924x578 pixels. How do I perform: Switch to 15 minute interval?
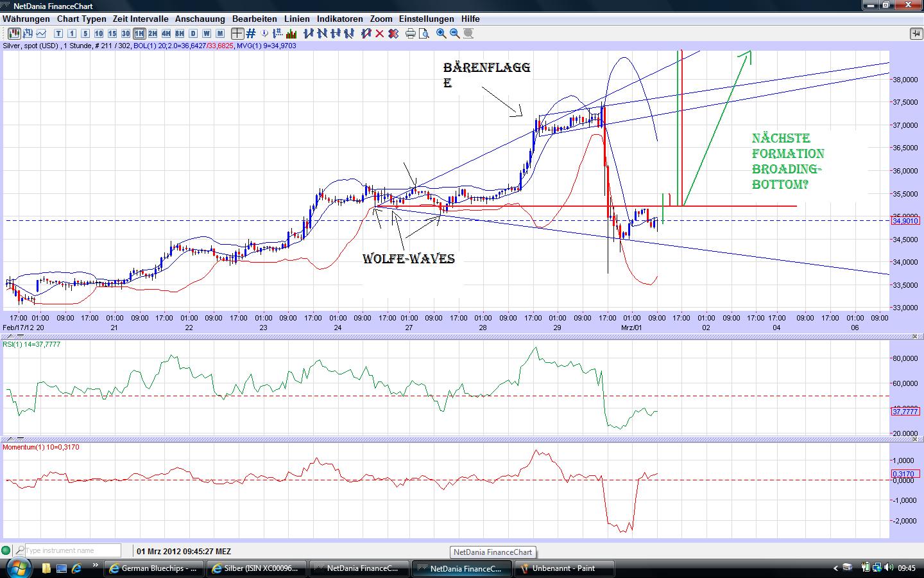click(x=112, y=33)
